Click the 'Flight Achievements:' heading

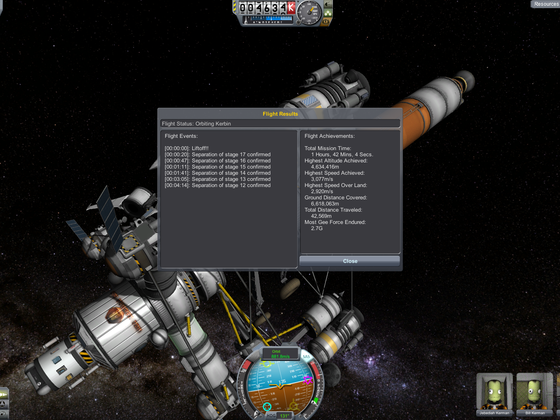330,136
